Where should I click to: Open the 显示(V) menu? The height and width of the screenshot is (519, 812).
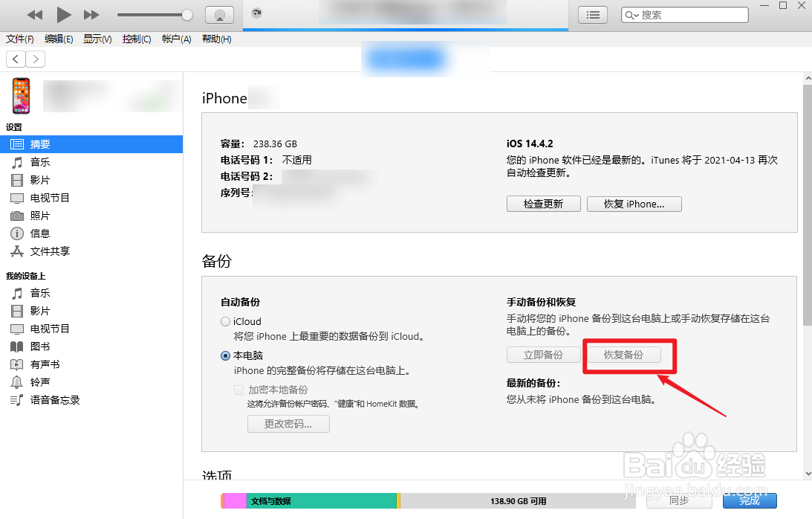coord(97,39)
